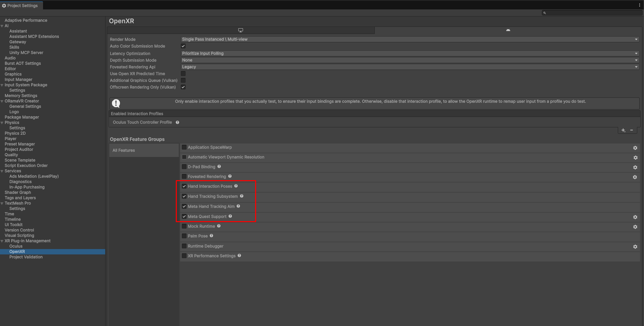The height and width of the screenshot is (326, 644).
Task: Open Shader Graph settings page
Action: point(18,193)
